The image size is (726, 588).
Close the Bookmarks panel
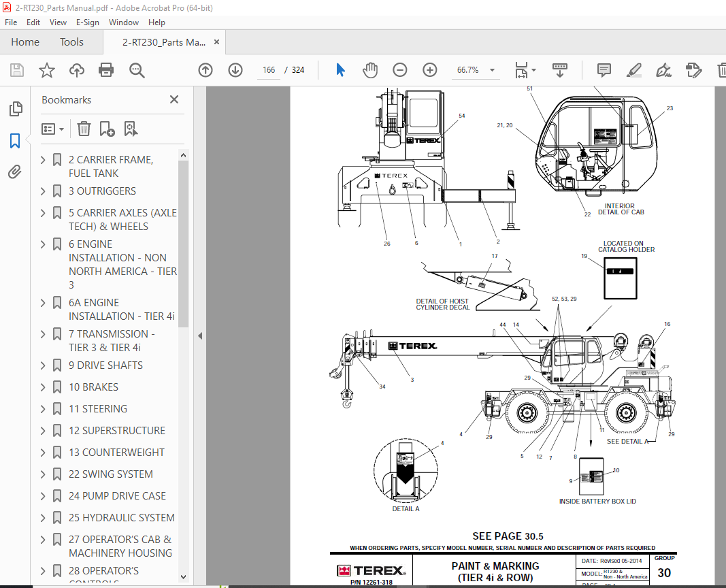(174, 100)
